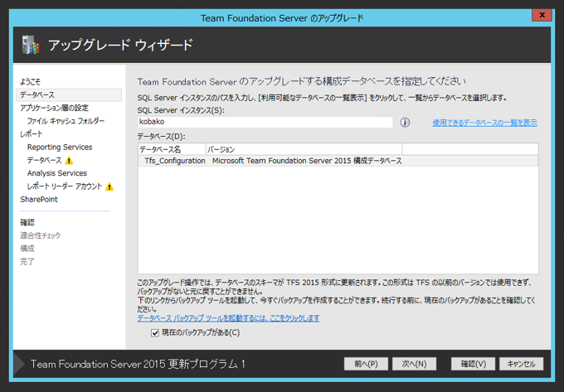The width and height of the screenshot is (564, 392).
Task: Click the Microsoft Team Foundation Server 2015 構成データベース cell
Action: tap(307, 161)
